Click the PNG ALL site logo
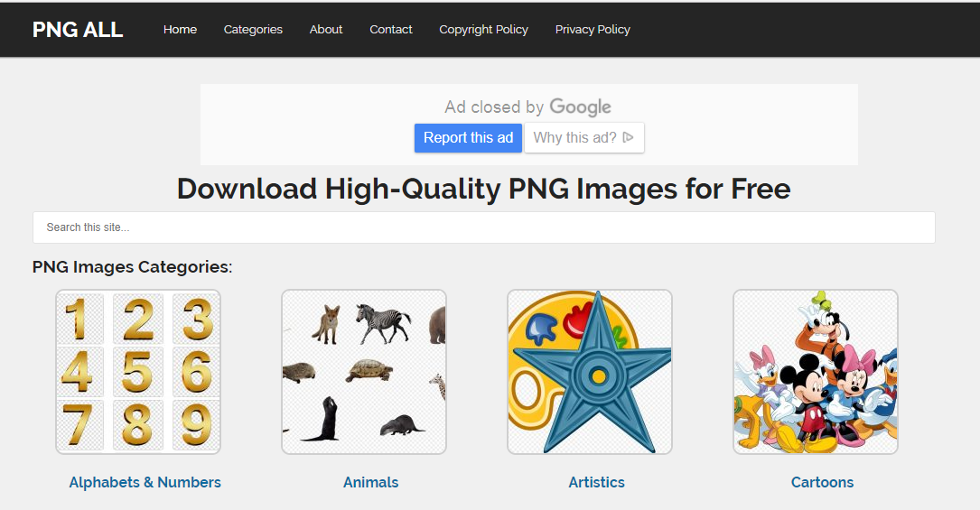 pos(78,30)
